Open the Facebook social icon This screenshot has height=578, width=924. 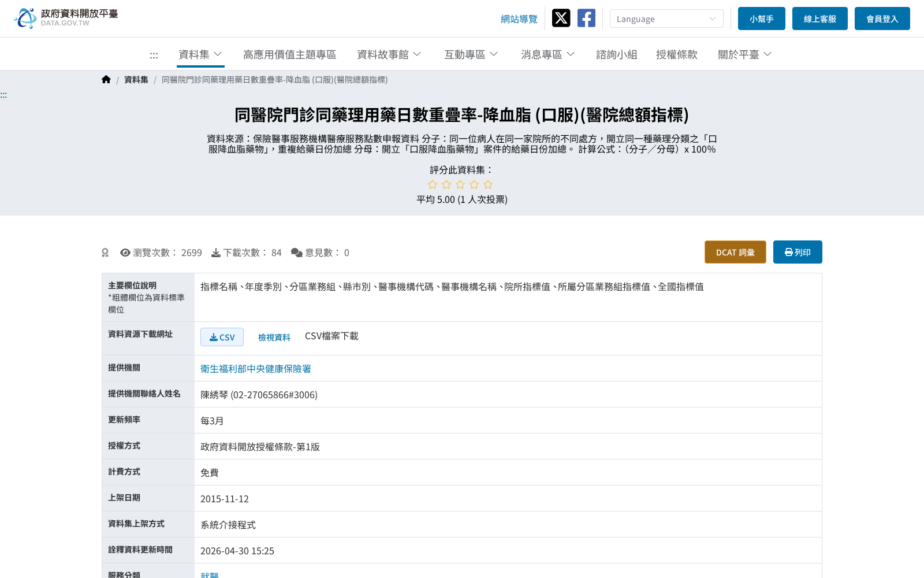586,18
